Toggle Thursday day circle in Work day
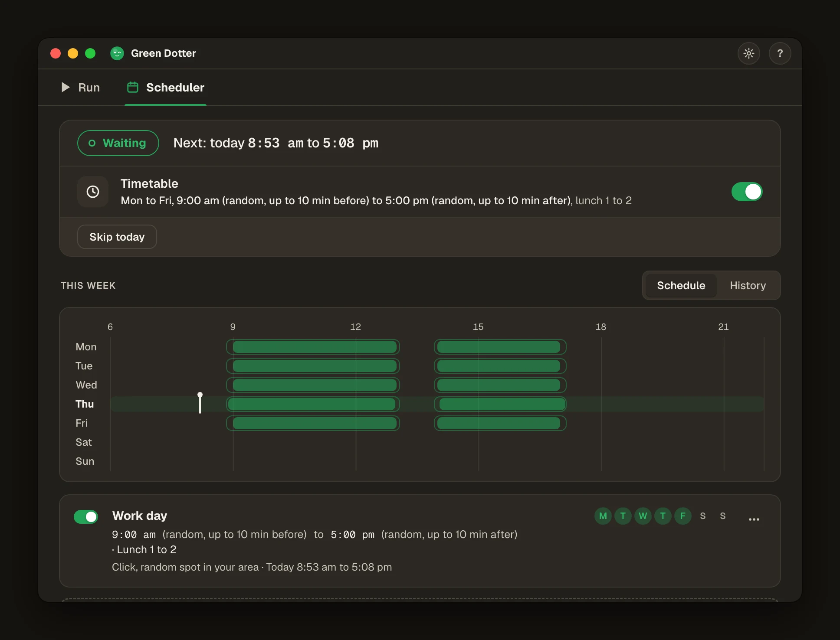The image size is (840, 640). coord(663,516)
